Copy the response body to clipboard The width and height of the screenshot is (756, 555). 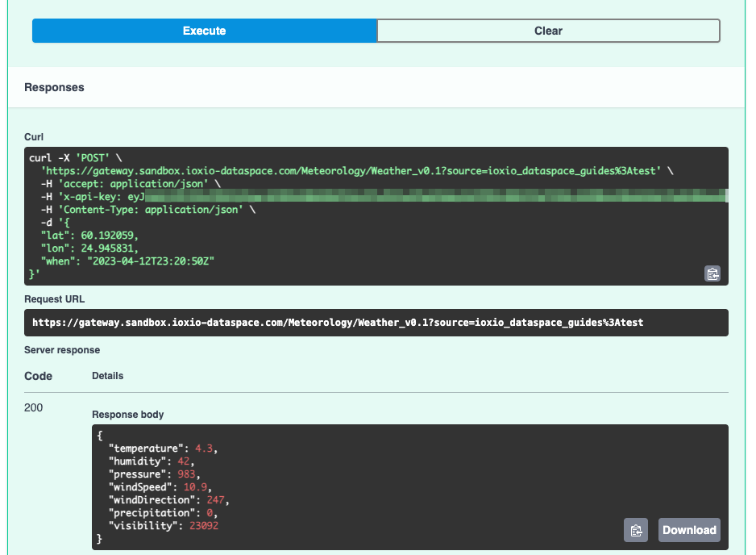[635, 530]
